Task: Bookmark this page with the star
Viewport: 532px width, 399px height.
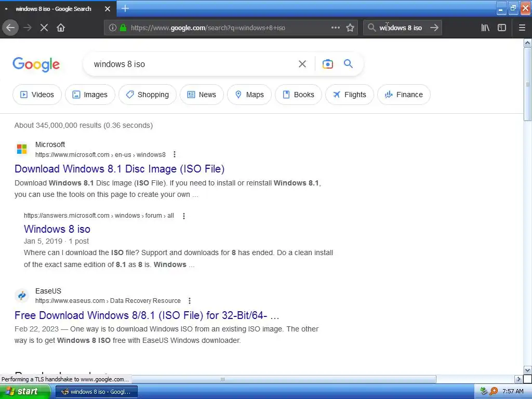Action: [350, 28]
